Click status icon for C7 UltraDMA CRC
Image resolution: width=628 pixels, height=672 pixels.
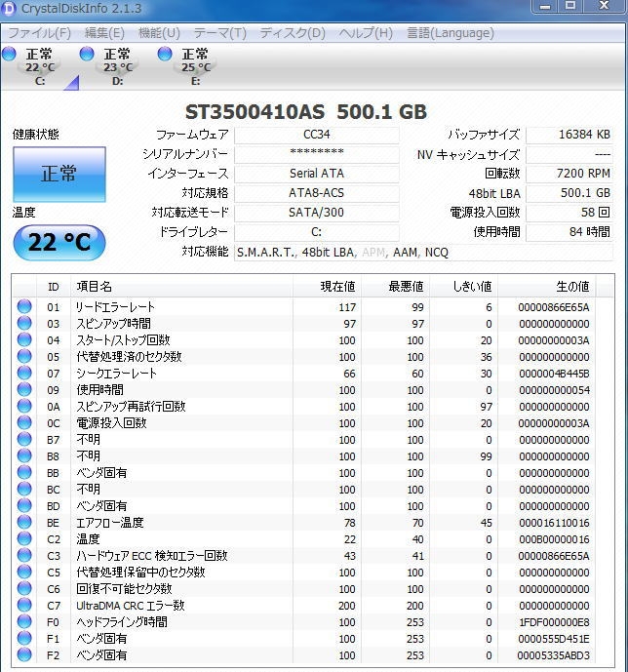coord(24,605)
